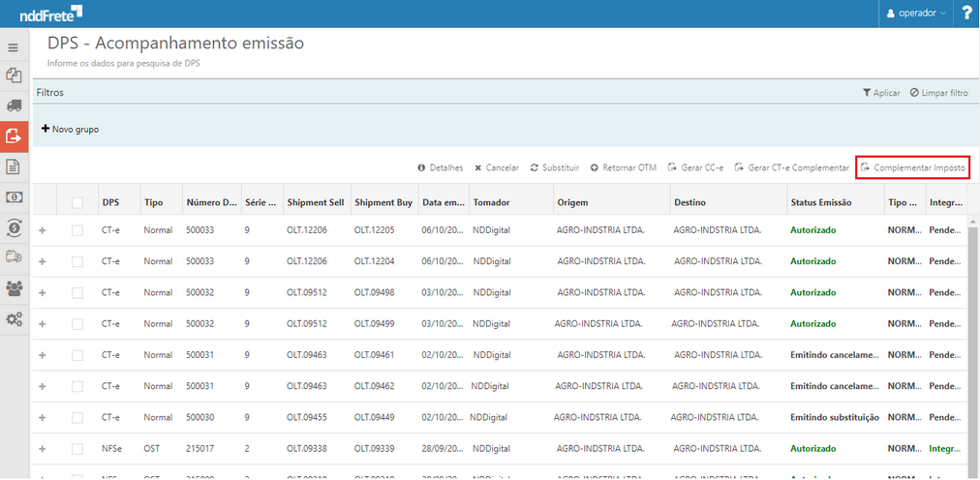
Task: Open the hamburger menu in sidebar
Action: tap(14, 47)
